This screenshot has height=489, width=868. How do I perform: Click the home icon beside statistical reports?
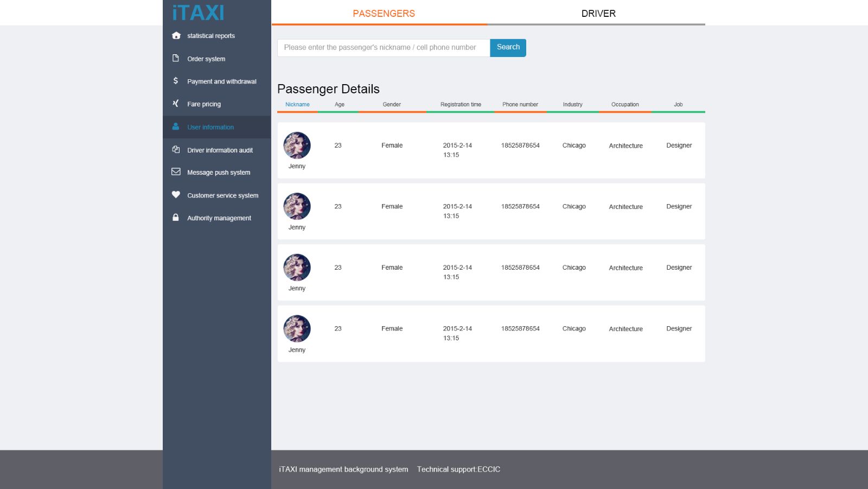pyautogui.click(x=176, y=36)
